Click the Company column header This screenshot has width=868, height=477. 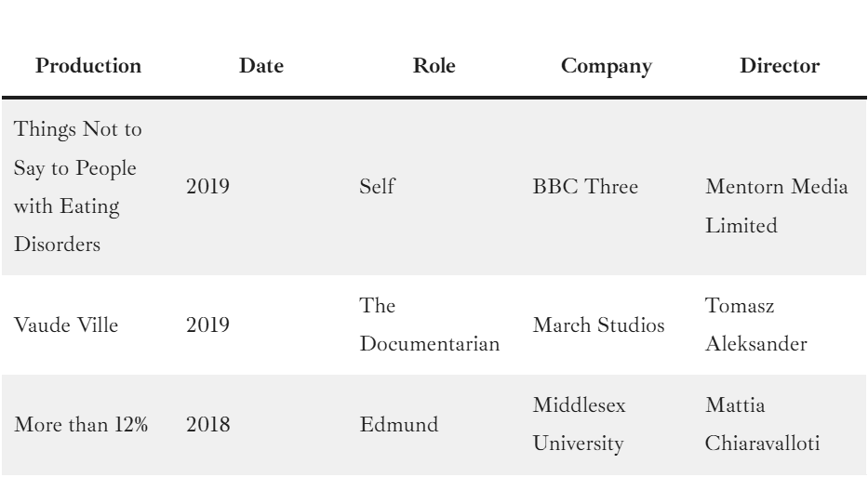[x=607, y=67]
